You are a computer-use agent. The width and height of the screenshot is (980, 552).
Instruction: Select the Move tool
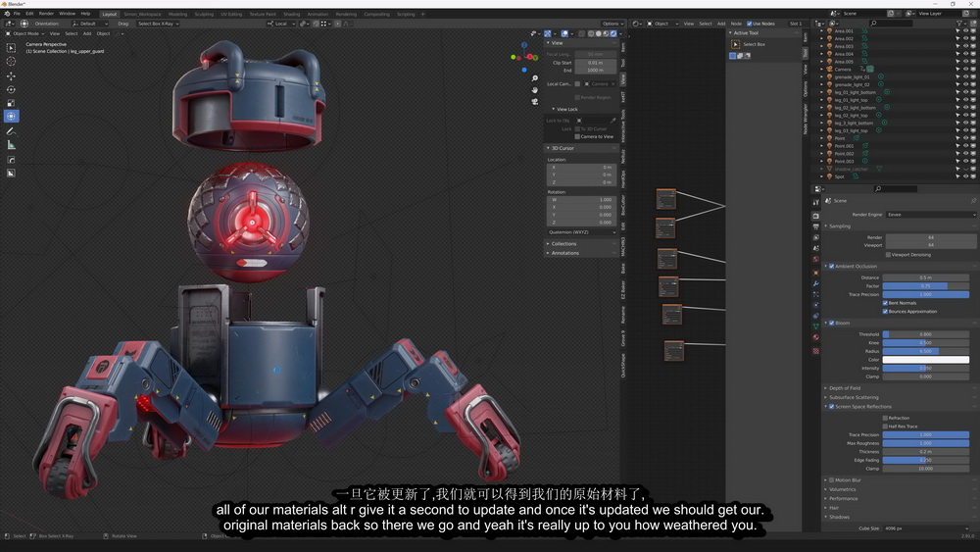11,76
